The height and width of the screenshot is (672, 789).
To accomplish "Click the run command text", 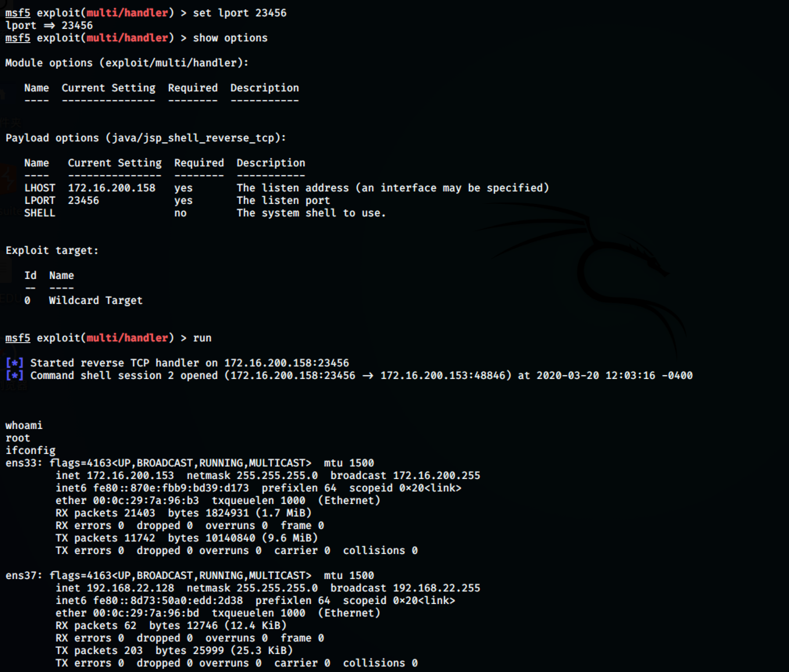I will pos(203,338).
